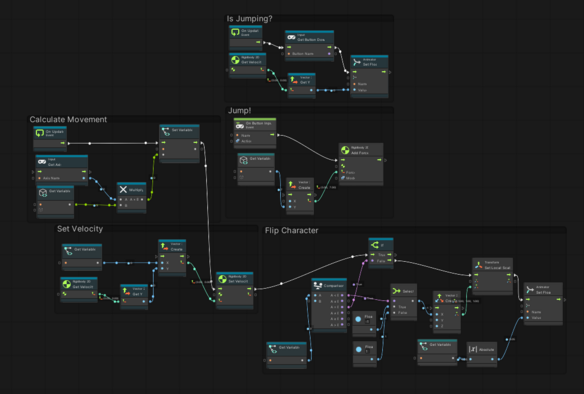
Task: Click the Get Variable cube icon in Jump group
Action: 244,160
